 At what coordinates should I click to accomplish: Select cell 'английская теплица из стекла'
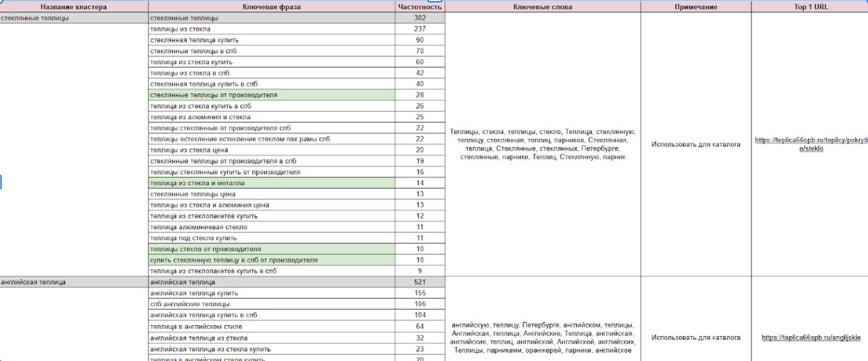tap(271, 338)
